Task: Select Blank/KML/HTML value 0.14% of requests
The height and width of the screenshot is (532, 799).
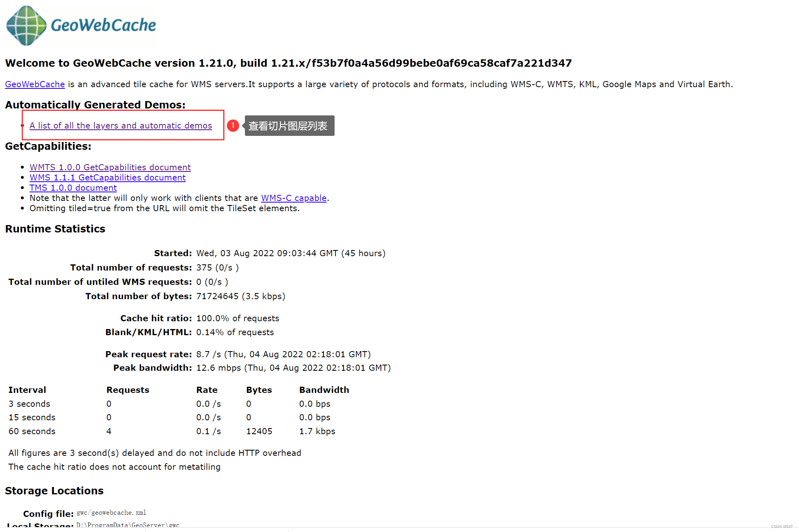Action: 235,332
